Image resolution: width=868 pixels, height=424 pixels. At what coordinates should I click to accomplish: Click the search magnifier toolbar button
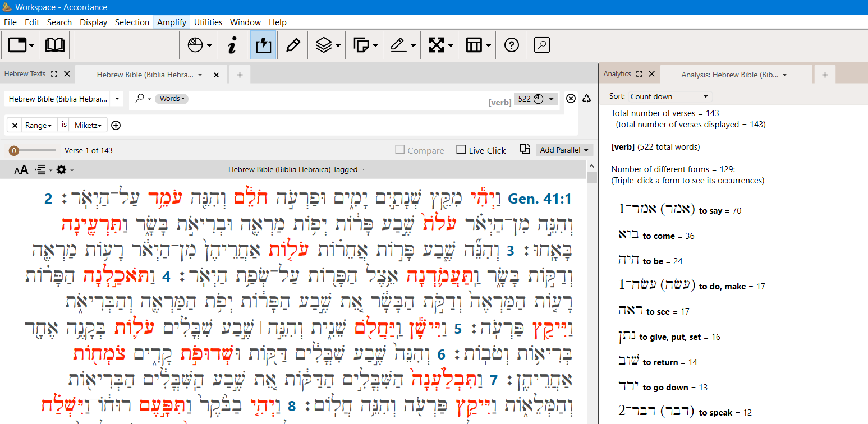click(542, 45)
